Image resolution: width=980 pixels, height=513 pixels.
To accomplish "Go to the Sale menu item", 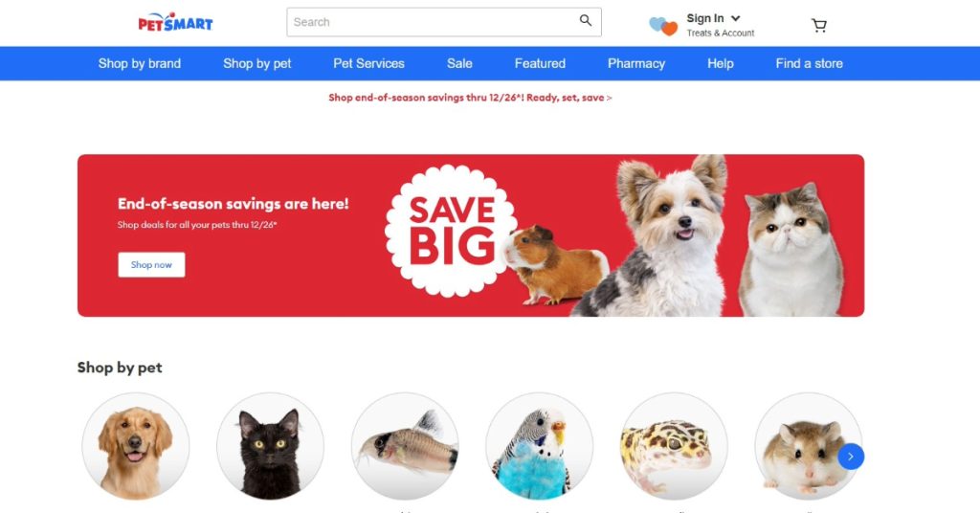I will click(459, 63).
